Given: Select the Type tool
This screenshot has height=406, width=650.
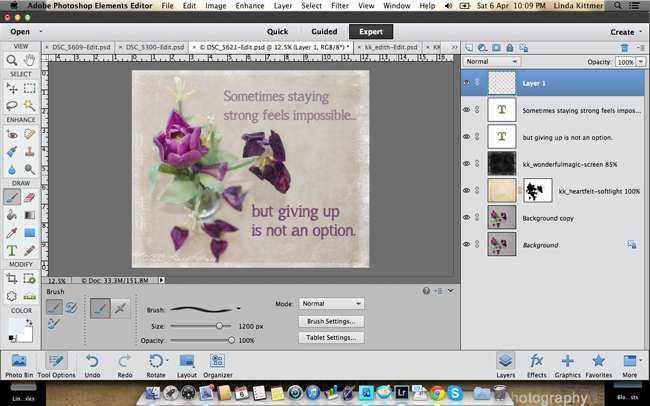Looking at the screenshot, I should coord(12,250).
